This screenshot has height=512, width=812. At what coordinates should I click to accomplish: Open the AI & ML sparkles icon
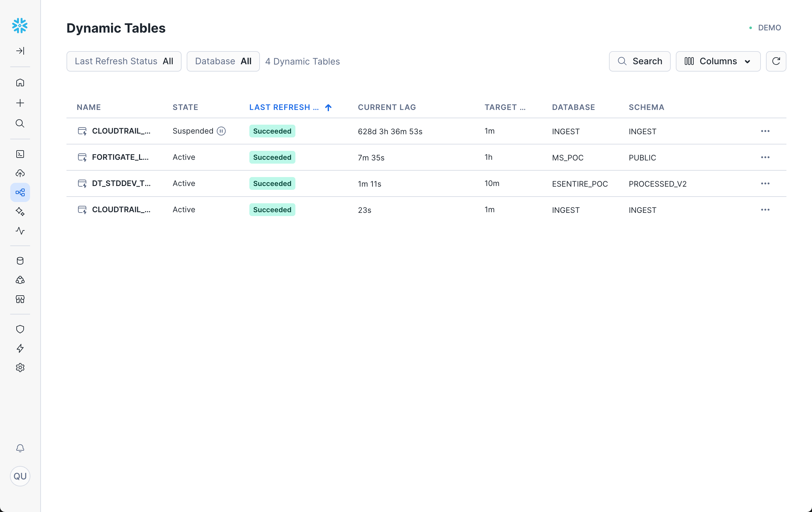[20, 212]
